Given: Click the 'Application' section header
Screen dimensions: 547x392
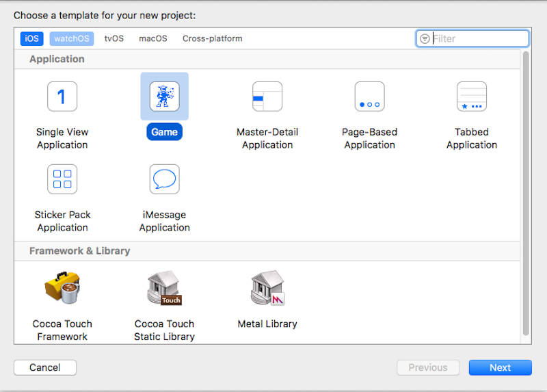Looking at the screenshot, I should click(x=57, y=59).
